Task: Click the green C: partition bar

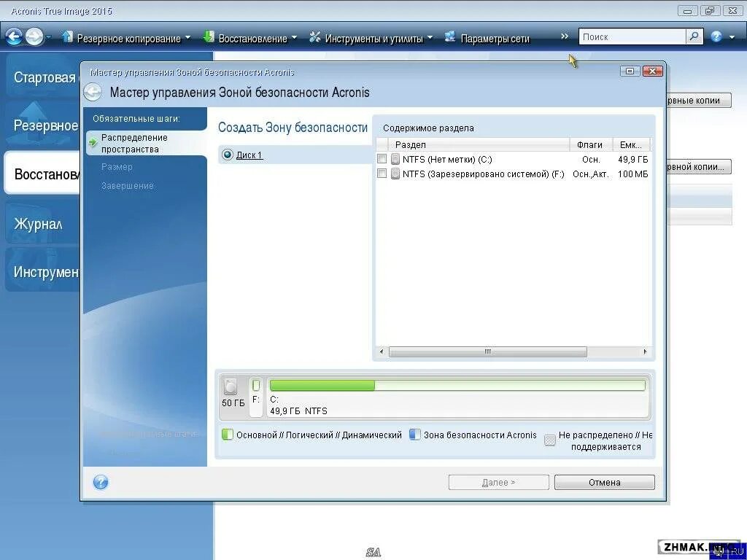Action: pyautogui.click(x=321, y=385)
